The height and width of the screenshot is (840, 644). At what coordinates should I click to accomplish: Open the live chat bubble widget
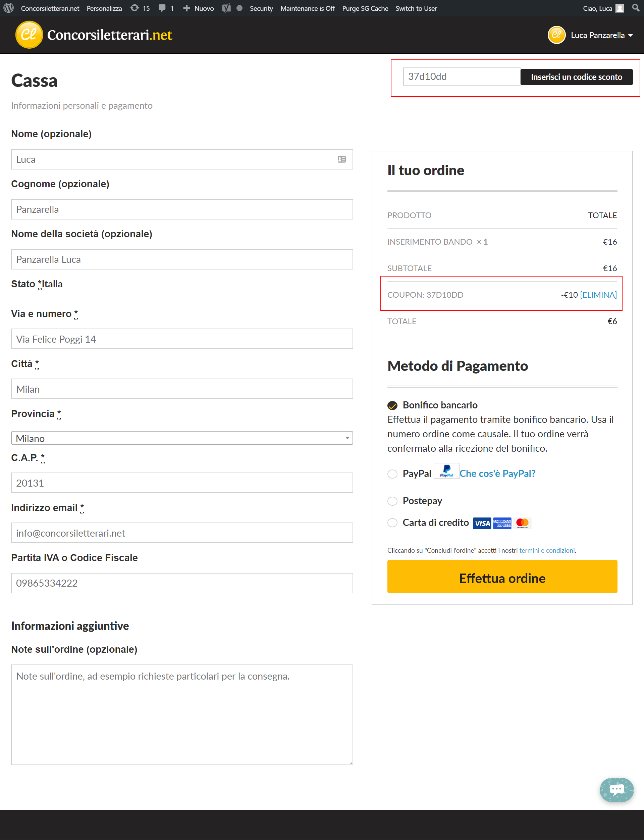click(x=616, y=789)
